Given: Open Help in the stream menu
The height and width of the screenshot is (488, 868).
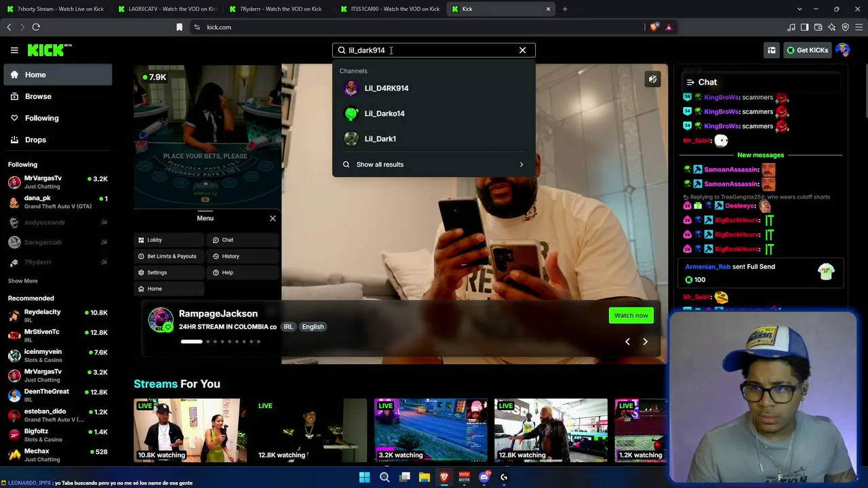Looking at the screenshot, I should 243,272.
